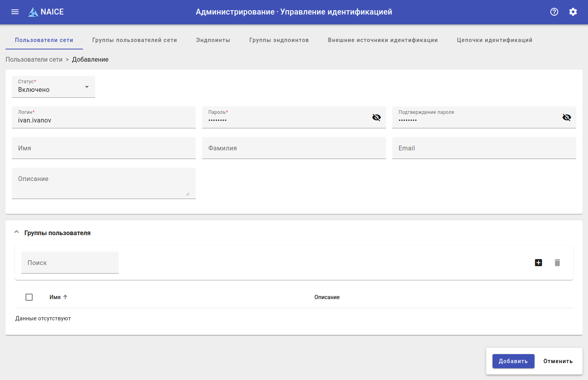Click the trash delete group icon
The image size is (588, 380).
click(557, 263)
